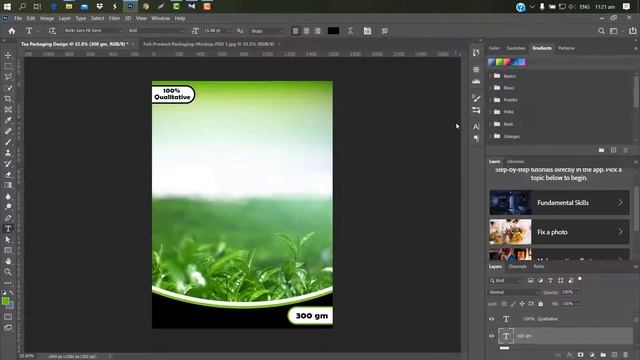Click the black text color swatch
The width and height of the screenshot is (640, 360).
333,31
